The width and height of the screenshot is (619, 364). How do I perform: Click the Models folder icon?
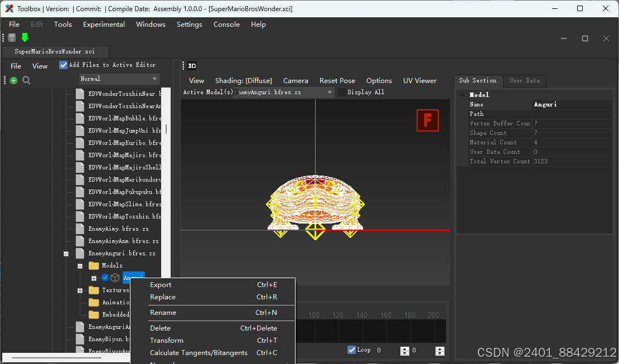point(94,265)
